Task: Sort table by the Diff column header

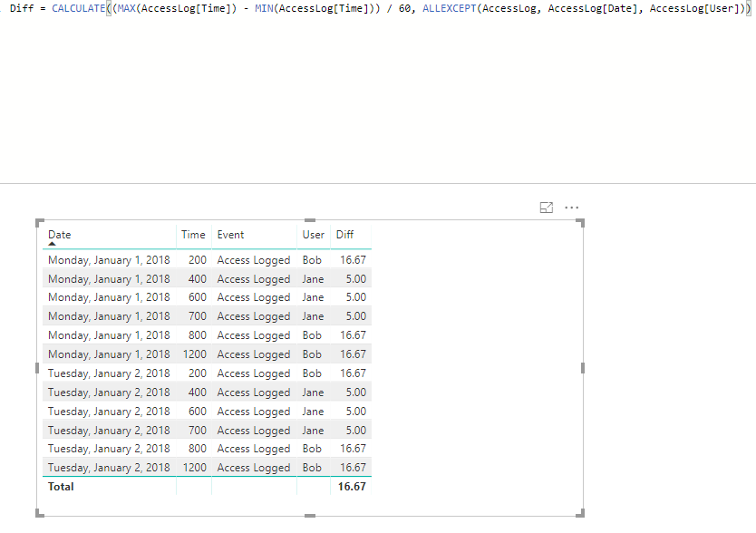Action: (344, 235)
